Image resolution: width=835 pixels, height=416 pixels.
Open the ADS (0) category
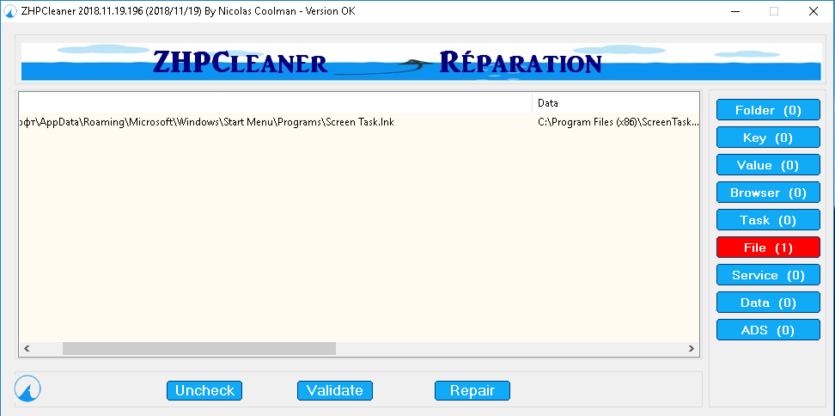[x=768, y=330]
